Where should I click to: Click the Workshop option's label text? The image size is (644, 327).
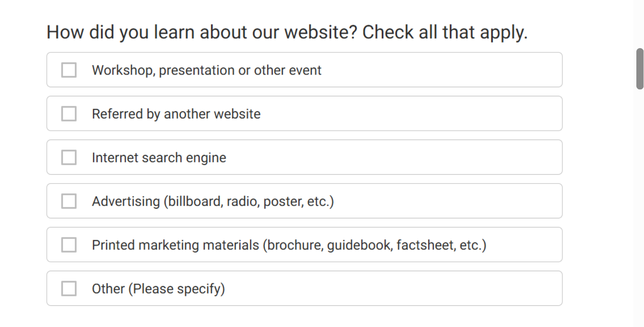point(206,70)
